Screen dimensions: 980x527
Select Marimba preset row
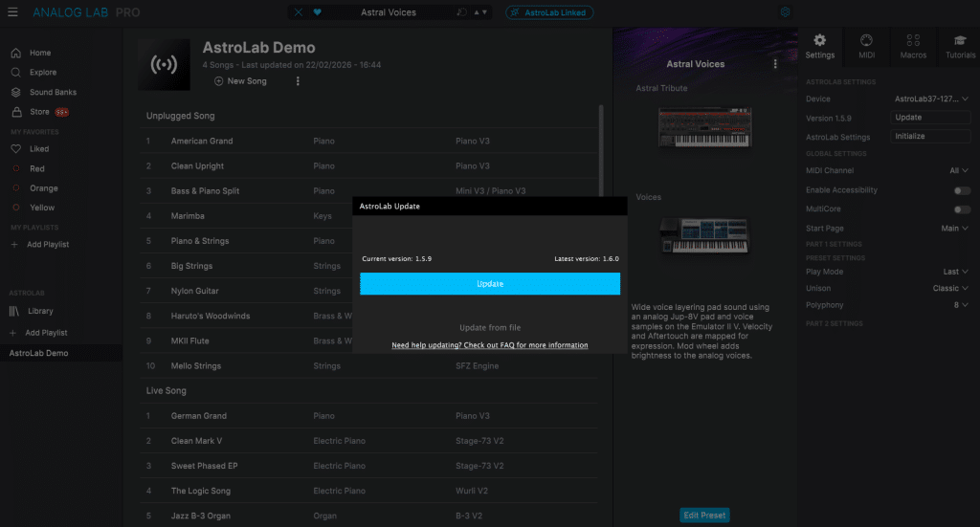pos(246,216)
